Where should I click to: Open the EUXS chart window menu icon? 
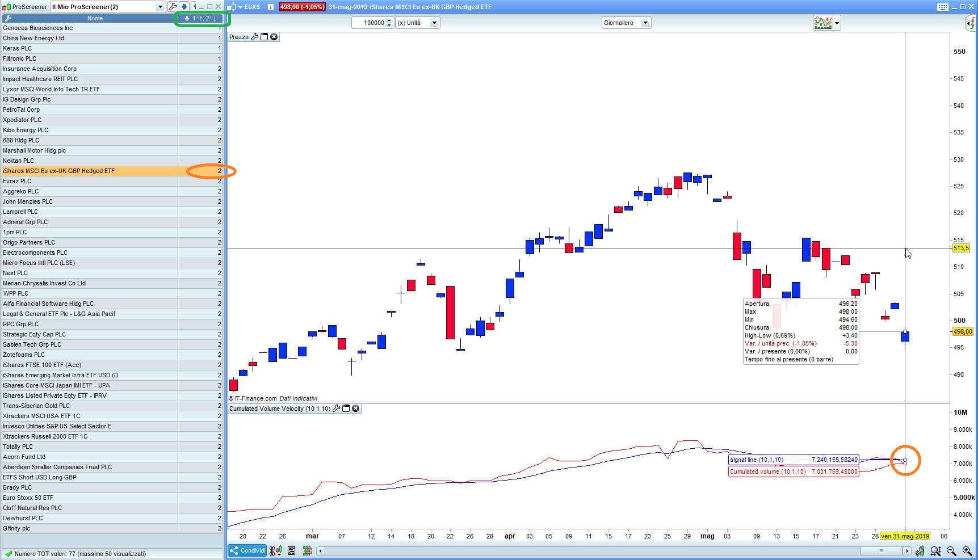point(232,7)
